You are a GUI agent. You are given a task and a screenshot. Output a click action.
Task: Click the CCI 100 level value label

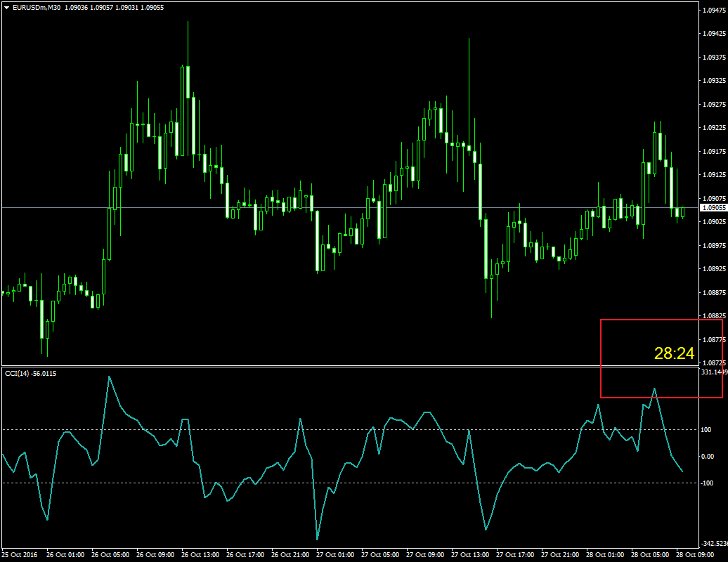[708, 429]
